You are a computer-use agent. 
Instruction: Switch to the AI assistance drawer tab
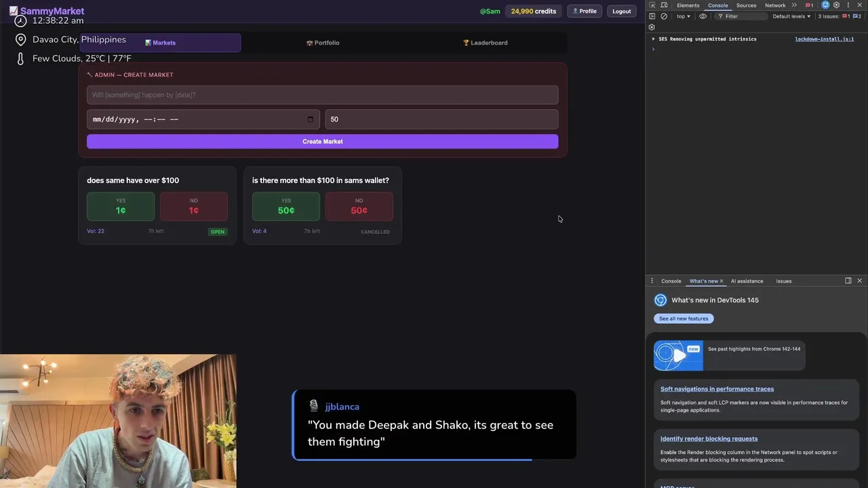[747, 281]
